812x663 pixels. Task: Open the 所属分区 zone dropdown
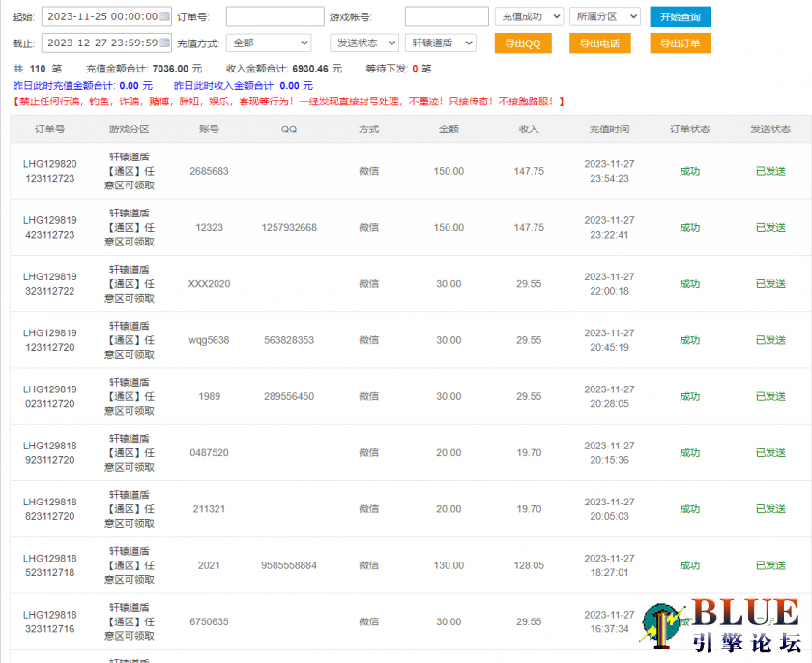click(x=605, y=16)
